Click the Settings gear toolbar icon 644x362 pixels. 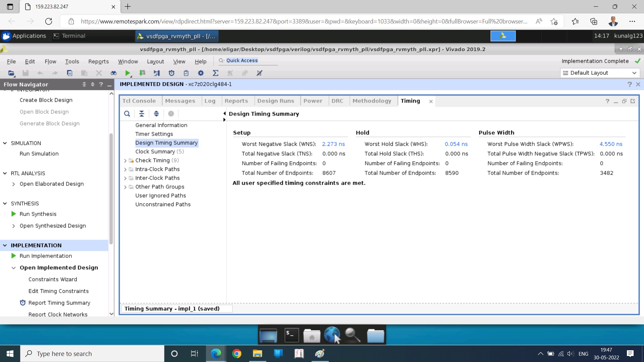point(201,73)
